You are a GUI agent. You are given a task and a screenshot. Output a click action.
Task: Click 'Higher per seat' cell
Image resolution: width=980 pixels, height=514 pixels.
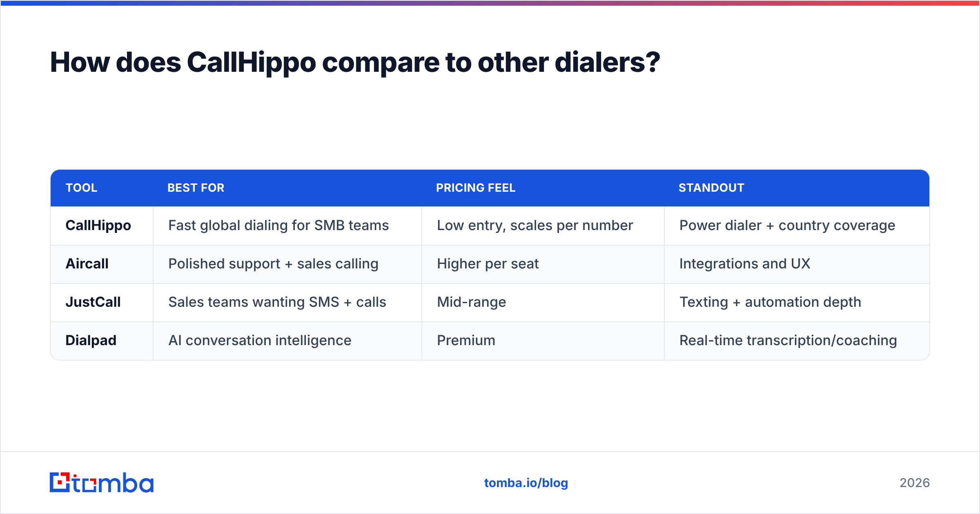(x=543, y=264)
